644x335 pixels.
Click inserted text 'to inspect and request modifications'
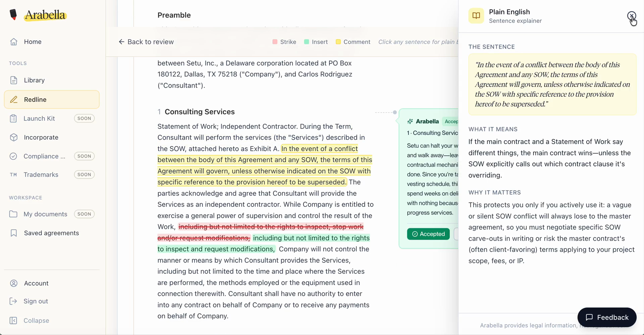point(216,249)
